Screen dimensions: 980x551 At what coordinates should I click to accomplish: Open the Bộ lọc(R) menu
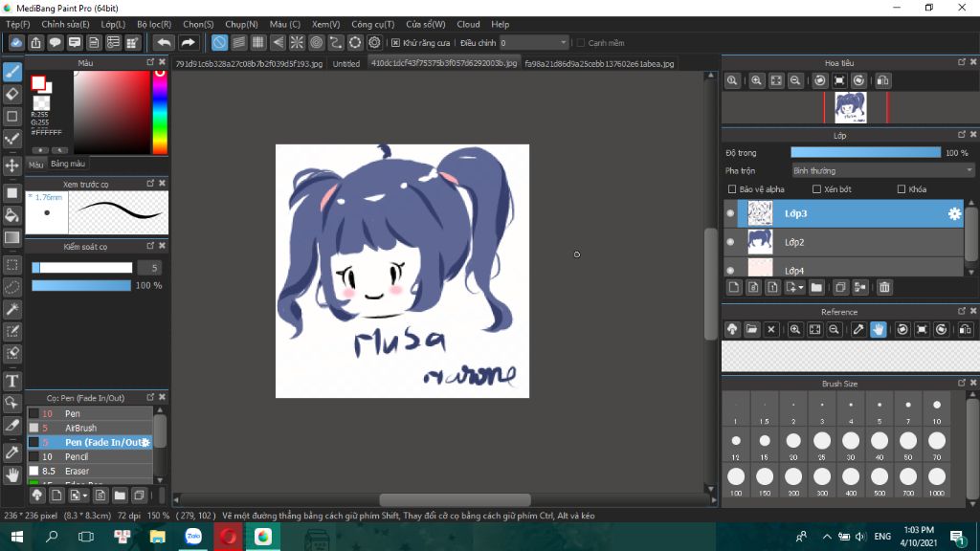point(154,24)
